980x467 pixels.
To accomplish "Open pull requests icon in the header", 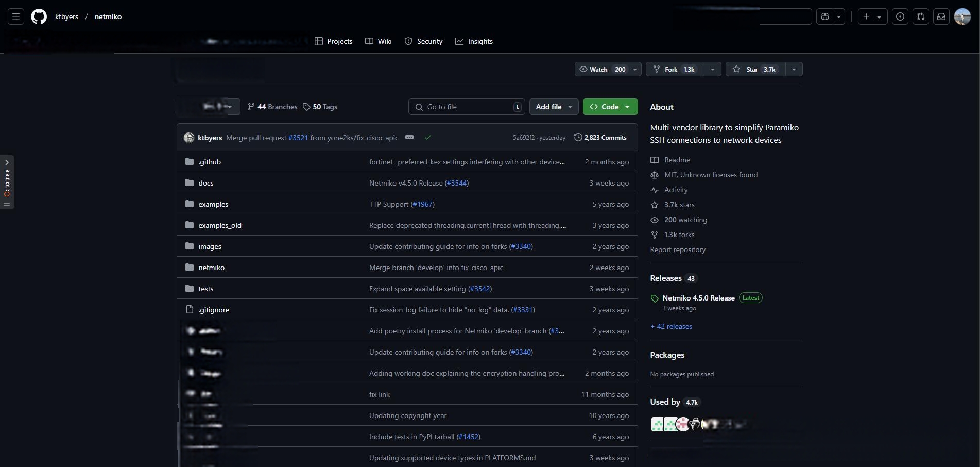I will click(921, 16).
